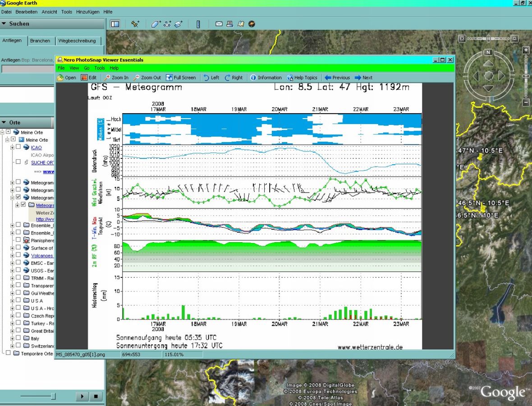Image resolution: width=532 pixels, height=406 pixels.
Task: Toggle the ICAO layer checkbox
Action: click(18, 148)
